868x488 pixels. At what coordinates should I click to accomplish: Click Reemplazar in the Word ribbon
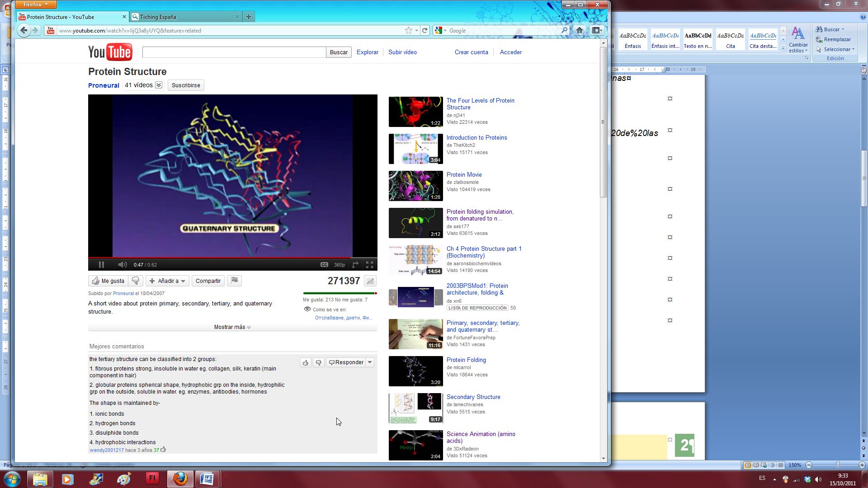pyautogui.click(x=833, y=39)
